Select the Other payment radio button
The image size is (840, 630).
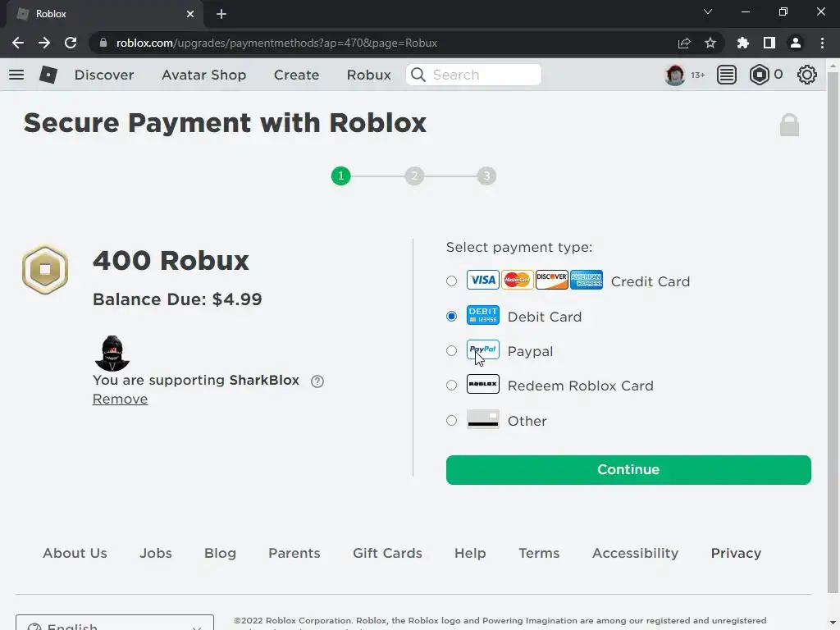pos(452,421)
